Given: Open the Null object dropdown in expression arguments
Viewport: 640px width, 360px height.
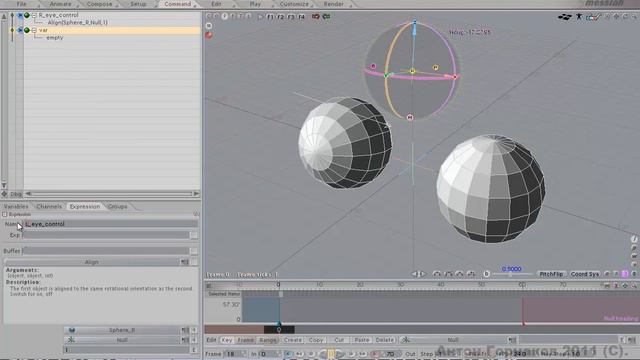Looking at the screenshot, I should point(122,340).
